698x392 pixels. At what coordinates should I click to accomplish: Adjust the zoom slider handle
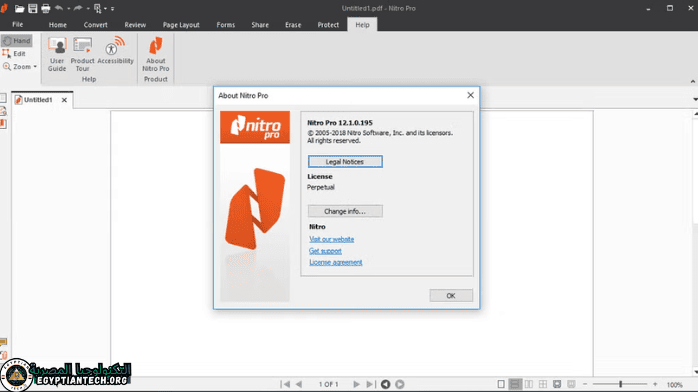pyautogui.click(x=620, y=384)
